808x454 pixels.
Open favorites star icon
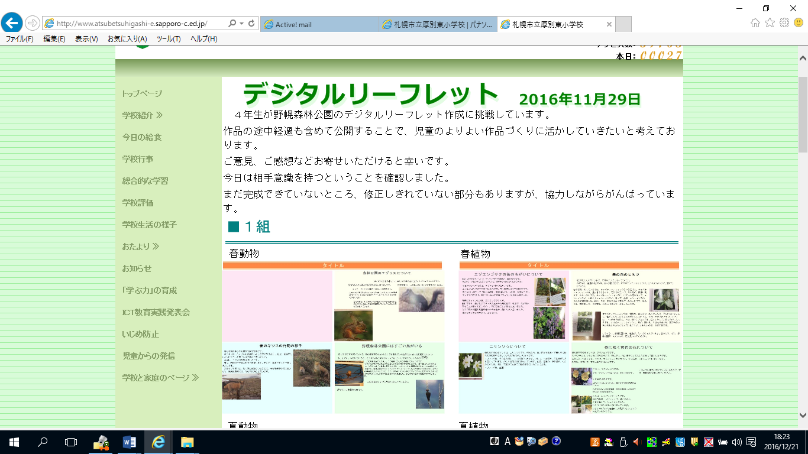769,23
